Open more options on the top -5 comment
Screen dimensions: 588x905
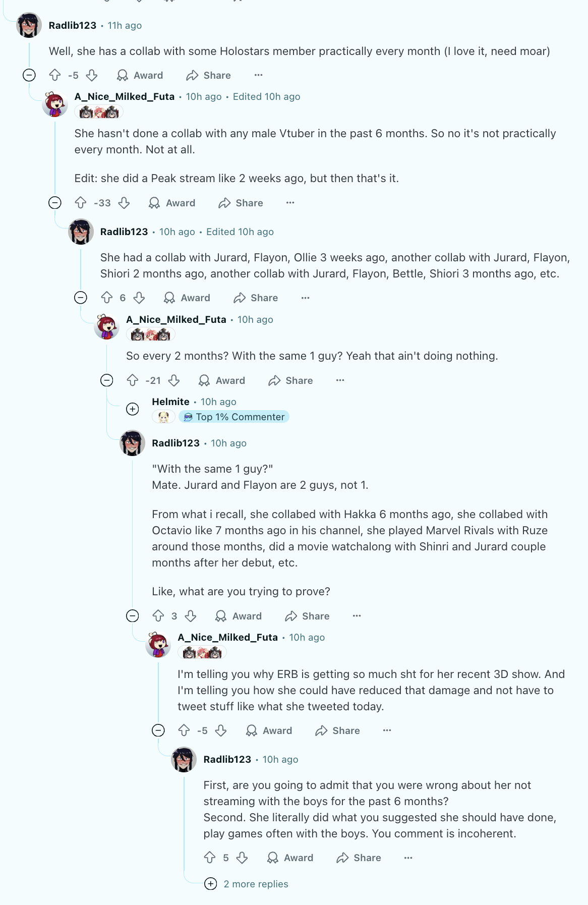click(258, 75)
